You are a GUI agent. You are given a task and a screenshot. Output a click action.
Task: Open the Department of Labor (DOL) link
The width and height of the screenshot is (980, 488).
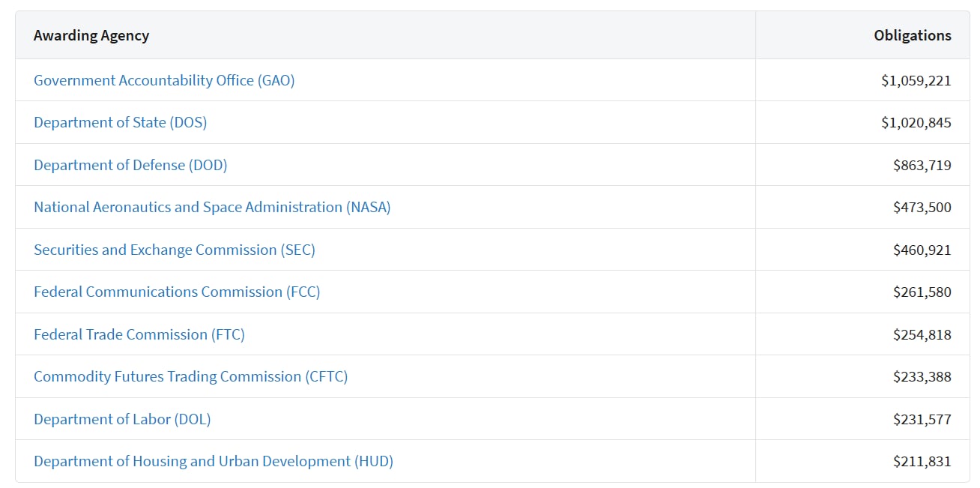[122, 419]
